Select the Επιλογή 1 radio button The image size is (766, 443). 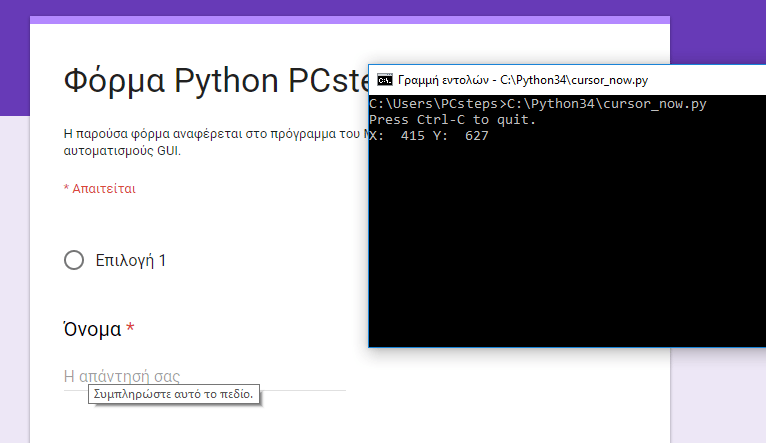pyautogui.click(x=74, y=260)
